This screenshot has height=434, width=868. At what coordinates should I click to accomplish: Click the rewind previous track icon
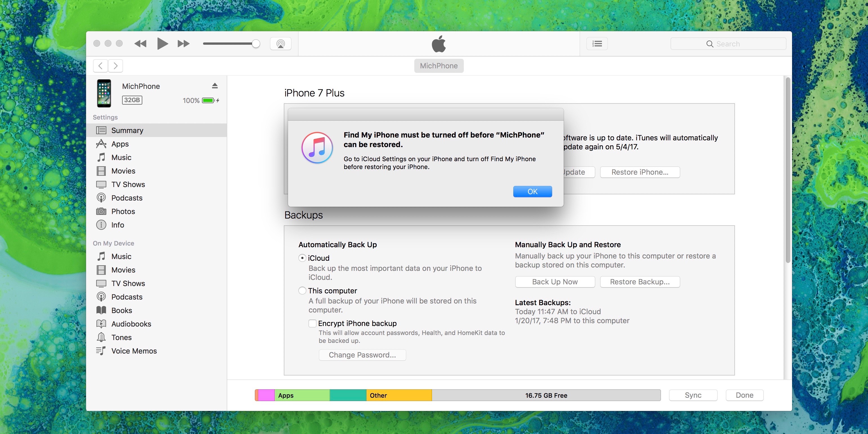coord(140,44)
